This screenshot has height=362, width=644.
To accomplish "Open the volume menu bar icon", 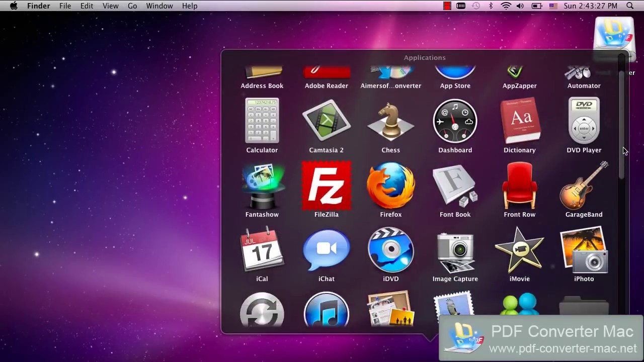I will click(x=520, y=6).
